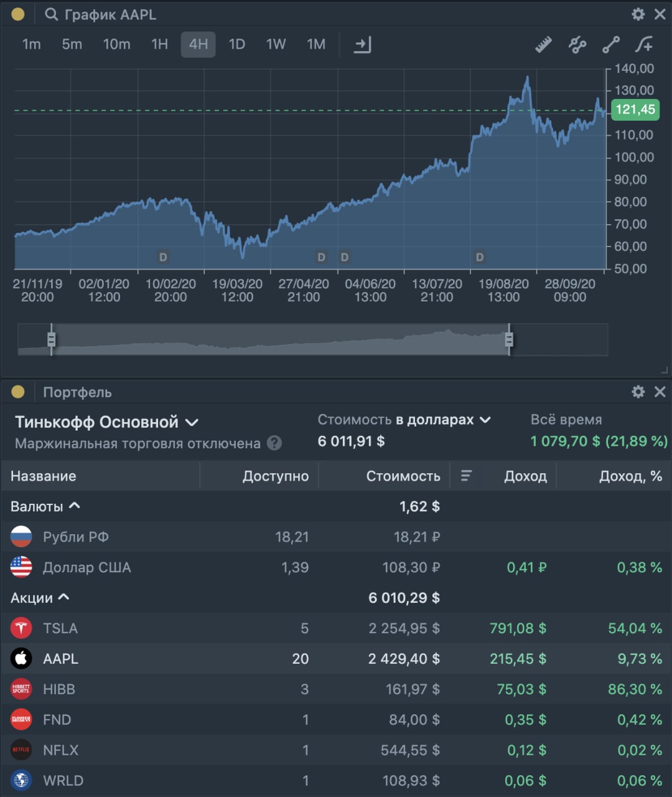Click the Доллар США currency name
672x797 pixels.
click(x=87, y=567)
